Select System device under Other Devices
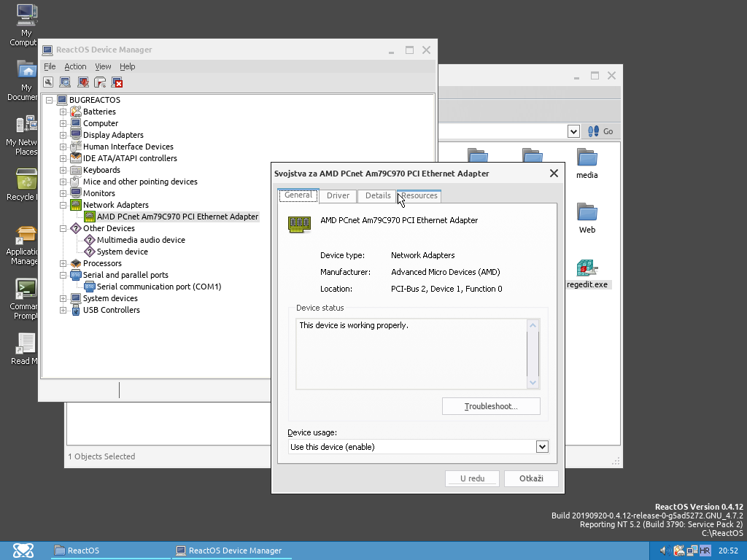The width and height of the screenshot is (747, 560). [123, 252]
